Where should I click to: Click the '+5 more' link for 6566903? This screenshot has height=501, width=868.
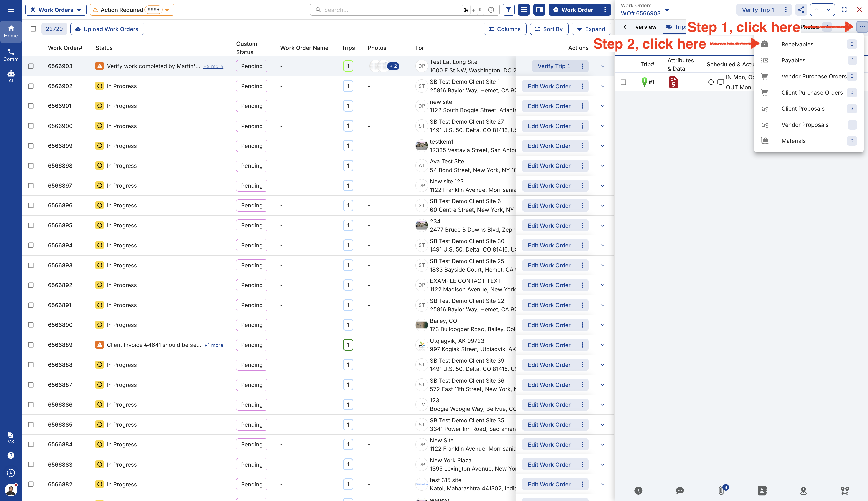[x=213, y=66]
